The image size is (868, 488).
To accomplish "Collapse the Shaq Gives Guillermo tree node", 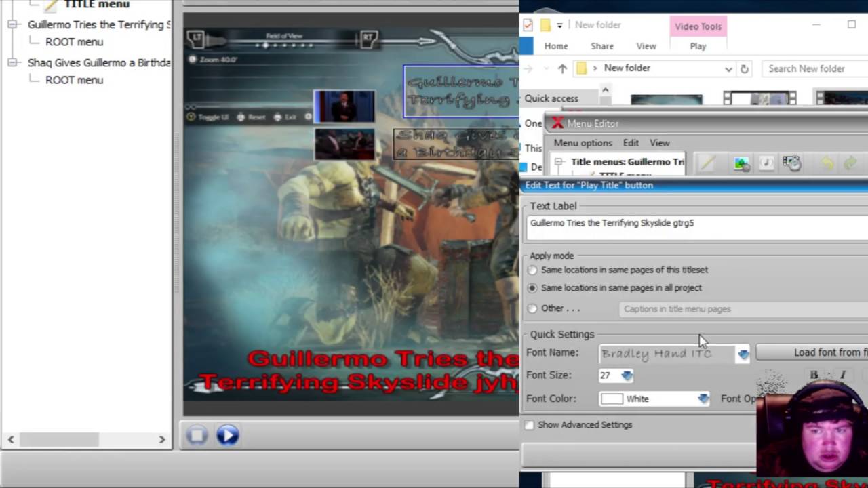I will click(12, 62).
